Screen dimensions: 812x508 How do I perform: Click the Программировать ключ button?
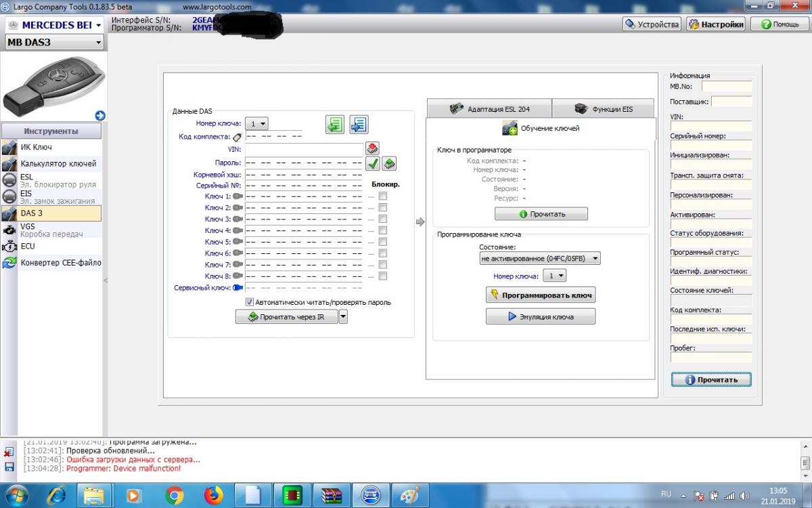click(x=541, y=295)
